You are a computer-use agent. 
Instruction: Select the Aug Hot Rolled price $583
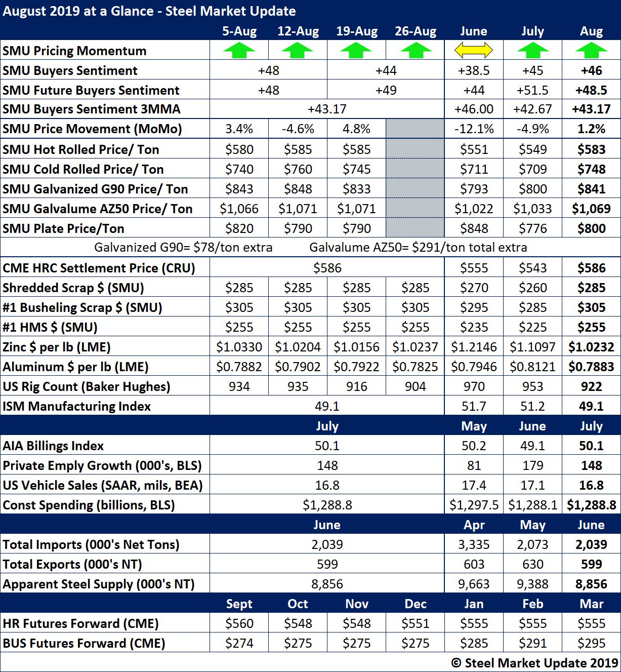[x=591, y=149]
